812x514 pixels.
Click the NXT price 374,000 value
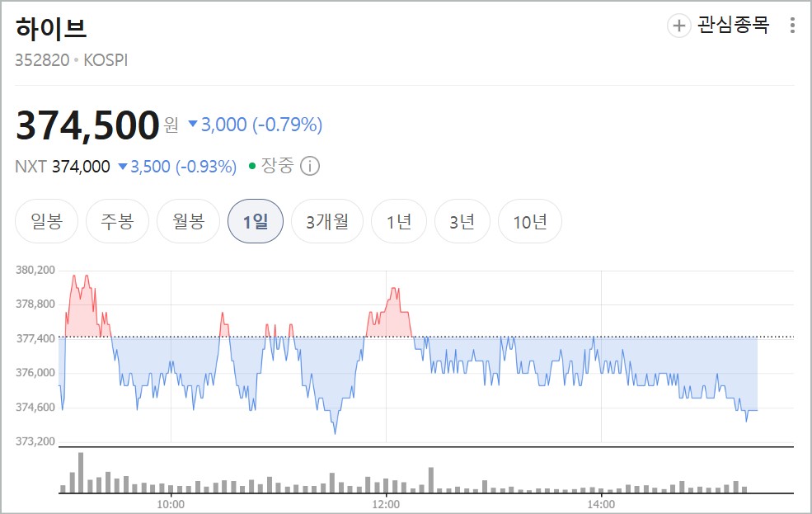(80, 166)
